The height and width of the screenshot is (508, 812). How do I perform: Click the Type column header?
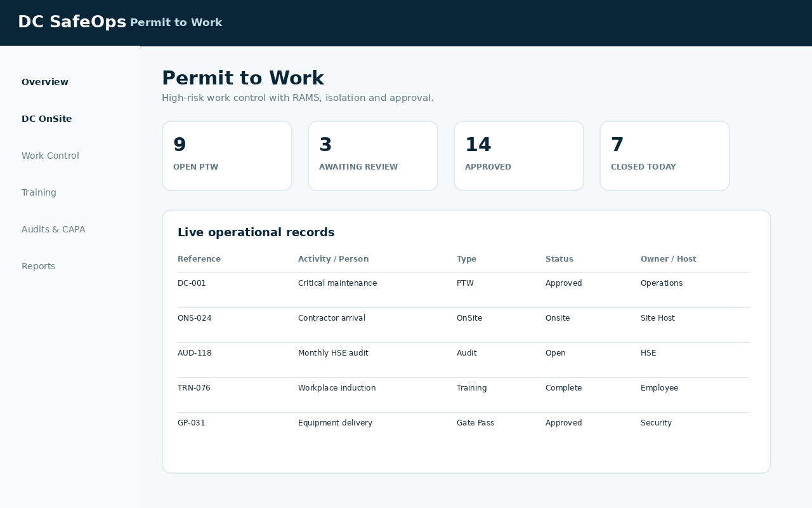[466, 259]
